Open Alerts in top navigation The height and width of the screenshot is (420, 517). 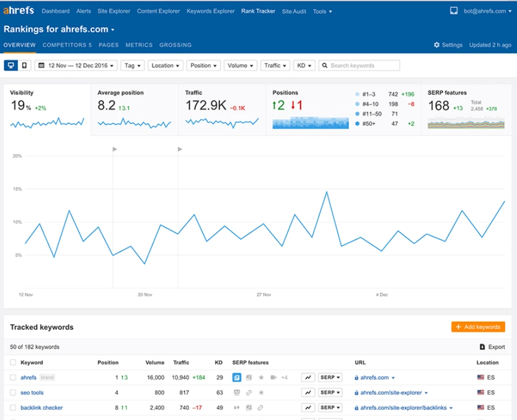(83, 11)
